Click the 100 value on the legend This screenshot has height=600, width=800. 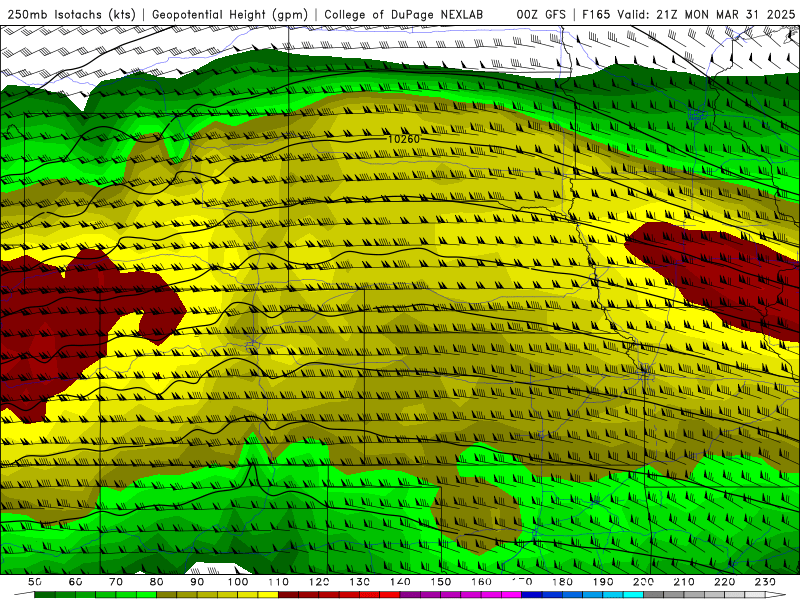(238, 582)
